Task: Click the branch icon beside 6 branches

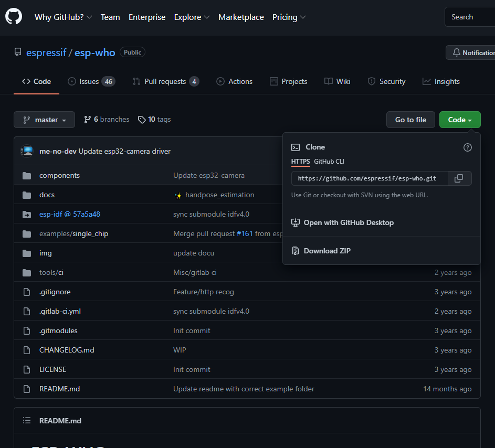Action: pos(88,120)
